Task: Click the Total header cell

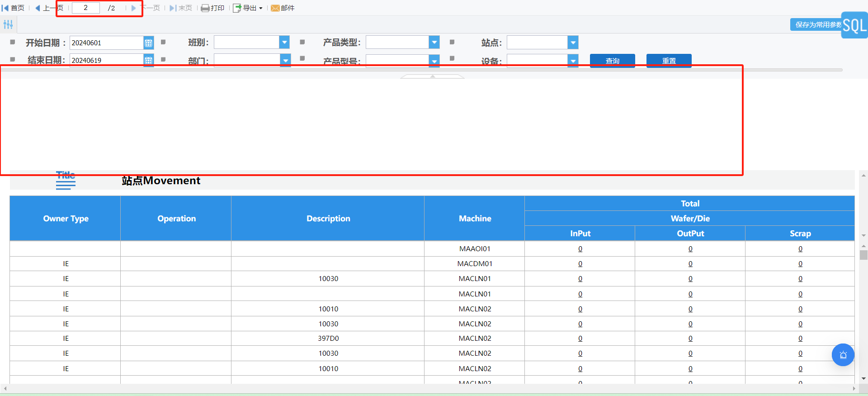Action: [690, 204]
